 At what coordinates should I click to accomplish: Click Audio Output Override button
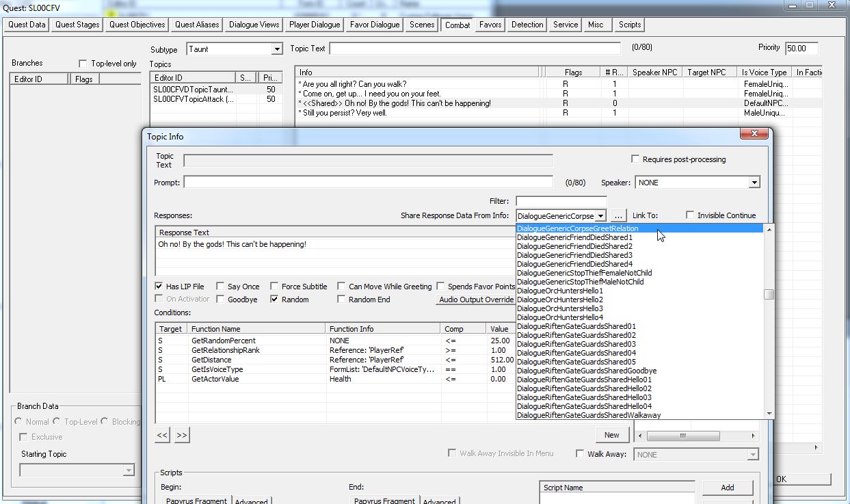point(476,300)
